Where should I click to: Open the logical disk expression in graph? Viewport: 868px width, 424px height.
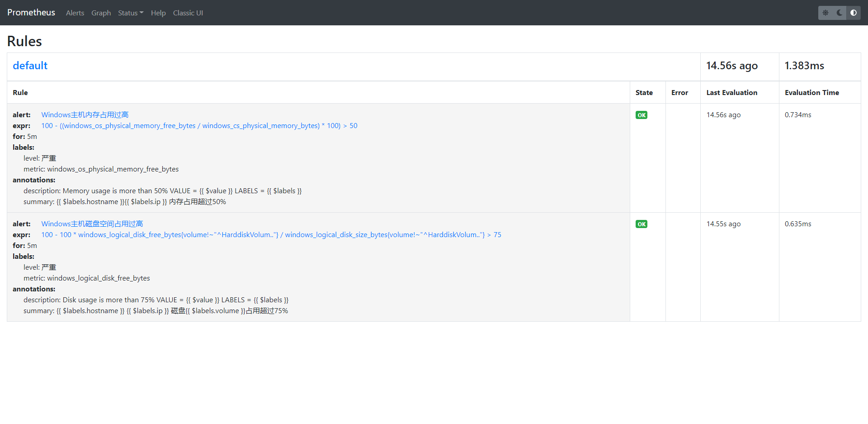pos(271,235)
